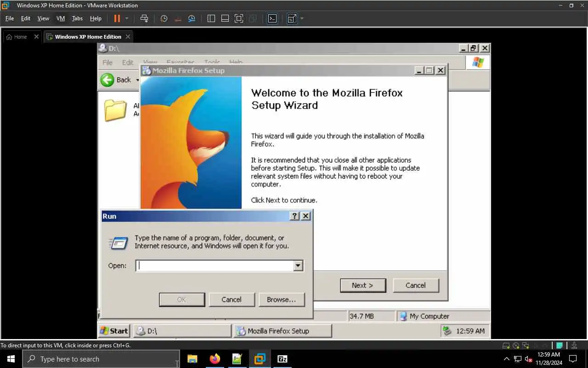The width and height of the screenshot is (588, 368).
Task: Close the Home tab
Action: click(36, 37)
